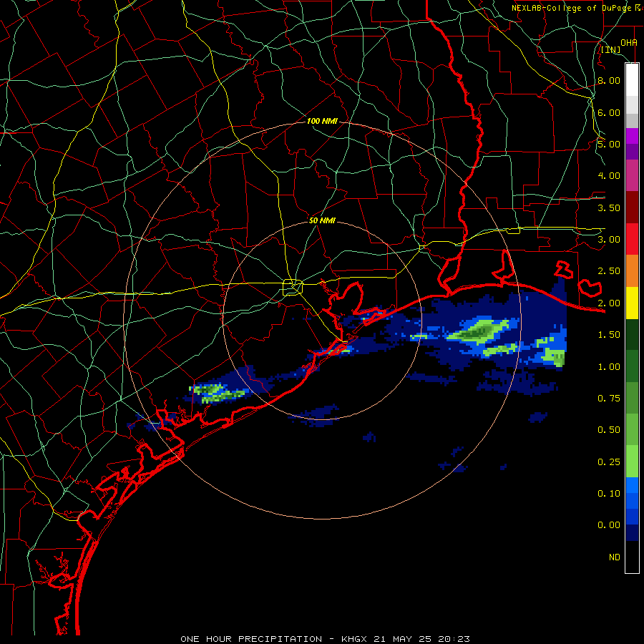Select the 2.00 legend value
This screenshot has height=644, width=644.
click(609, 303)
